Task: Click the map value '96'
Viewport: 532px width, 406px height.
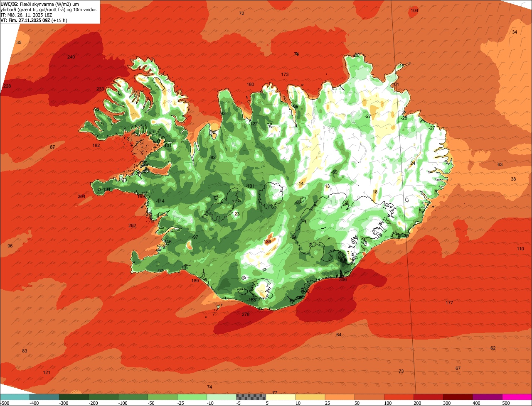Action: click(10, 246)
